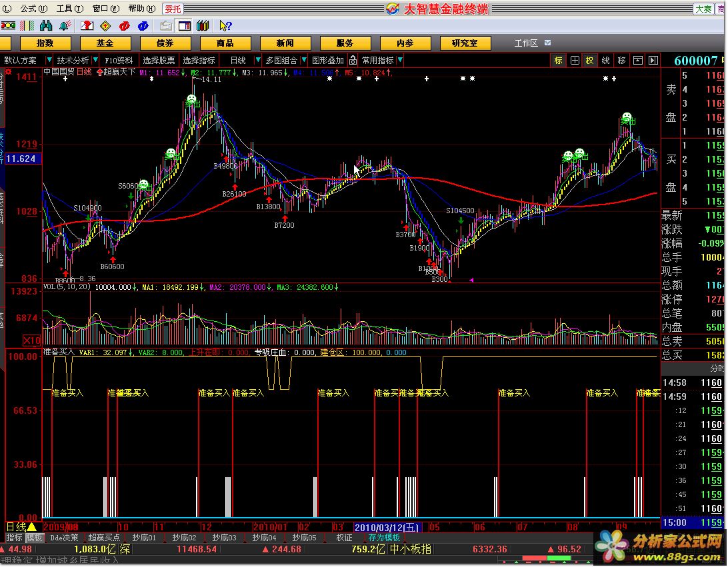Image resolution: width=728 pixels, height=567 pixels.
Task: Click the skip-to-end panel icon
Action: 653,61
